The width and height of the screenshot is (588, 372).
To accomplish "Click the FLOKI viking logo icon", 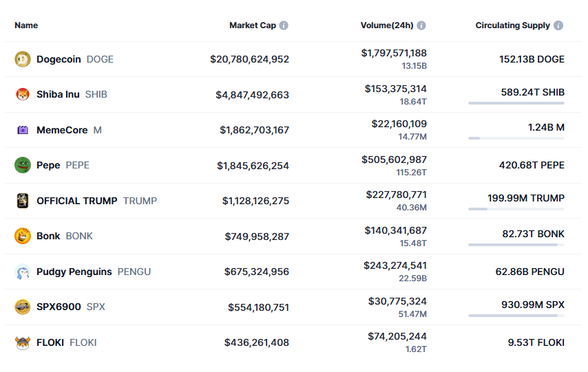I will coord(23,342).
